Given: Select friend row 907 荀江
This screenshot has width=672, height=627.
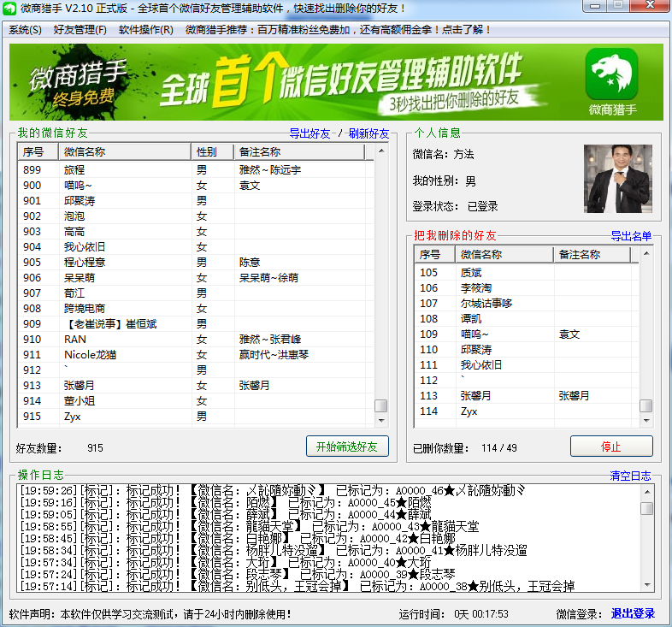Looking at the screenshot, I should pyautogui.click(x=196, y=293).
